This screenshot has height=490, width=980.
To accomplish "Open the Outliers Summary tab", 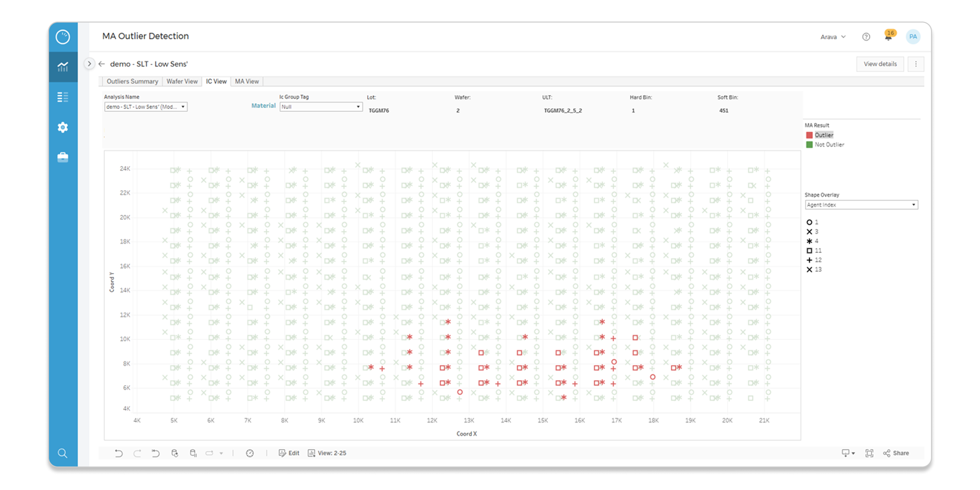I will (x=132, y=81).
